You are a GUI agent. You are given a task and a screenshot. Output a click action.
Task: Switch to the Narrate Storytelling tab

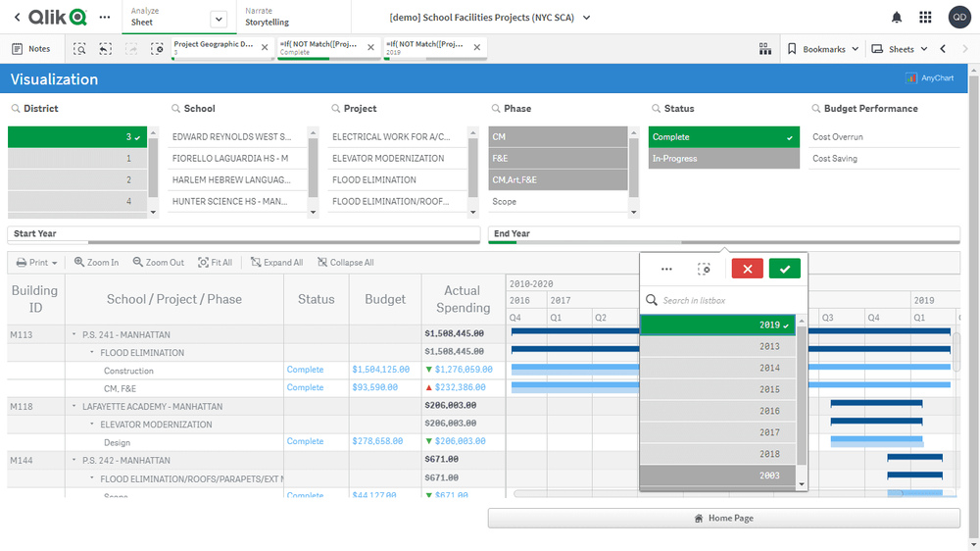click(x=267, y=17)
